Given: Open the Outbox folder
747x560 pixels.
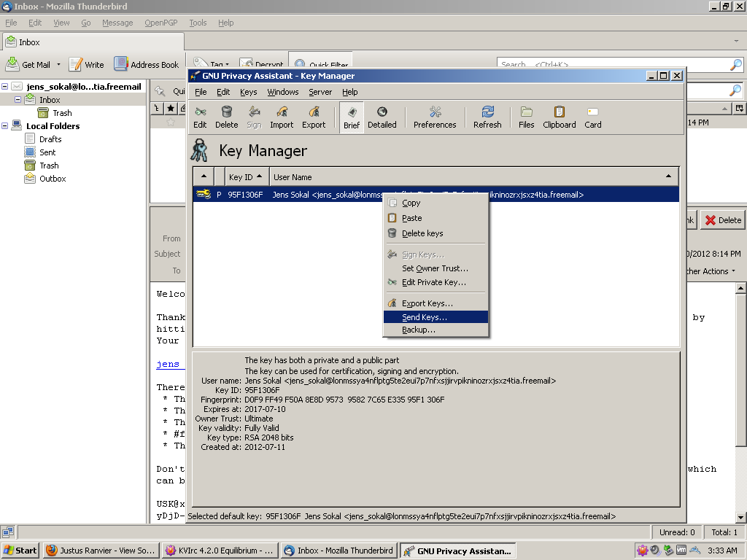Looking at the screenshot, I should (x=53, y=179).
